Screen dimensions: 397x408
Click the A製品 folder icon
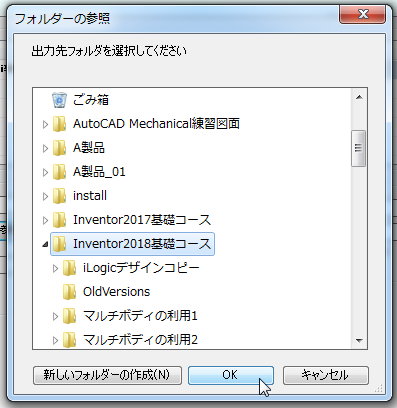[60, 148]
